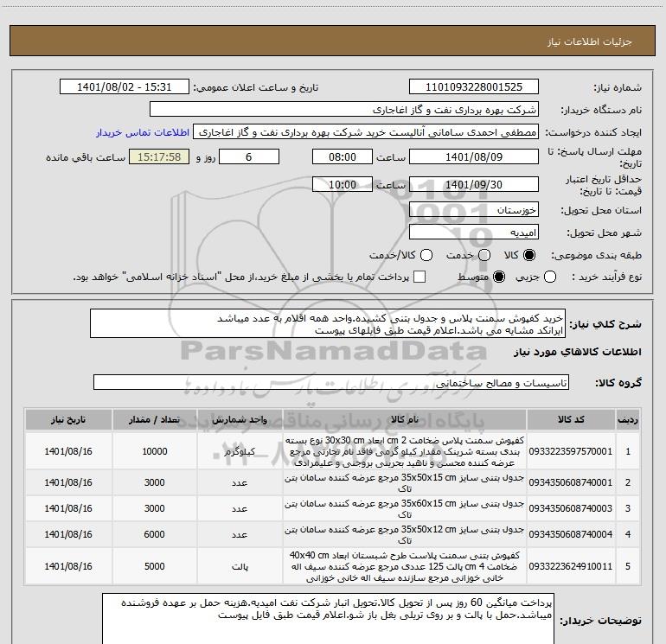Screen dimensions: 666x644
Task: Click the need number field 1101093228001525
Action: tap(474, 87)
